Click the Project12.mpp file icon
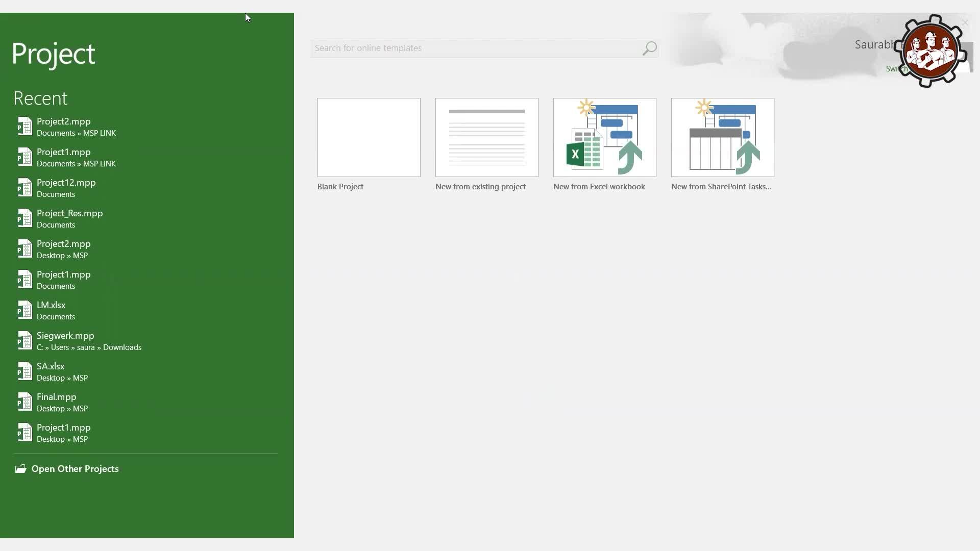The image size is (980, 551). click(24, 188)
